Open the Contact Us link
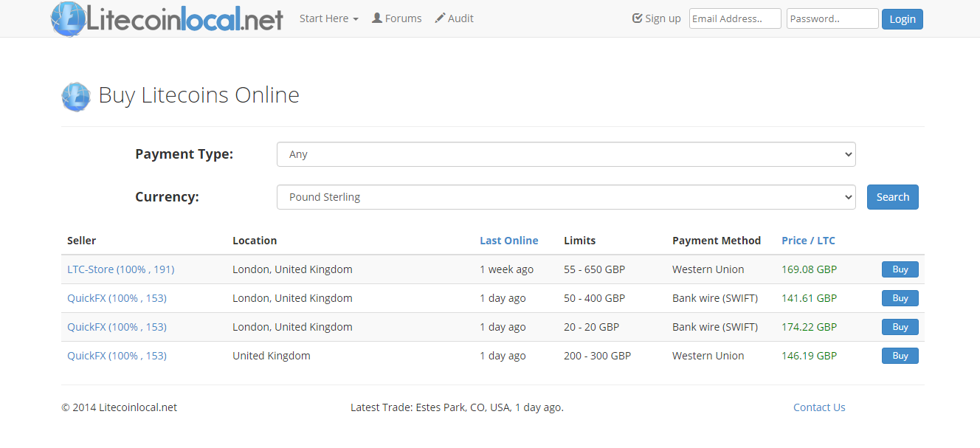 pos(819,407)
